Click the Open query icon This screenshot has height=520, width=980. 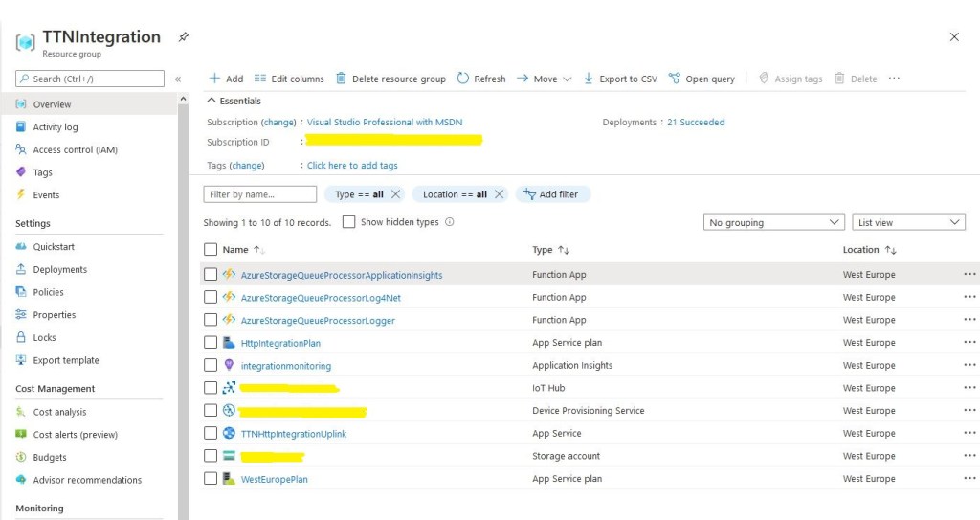click(675, 79)
